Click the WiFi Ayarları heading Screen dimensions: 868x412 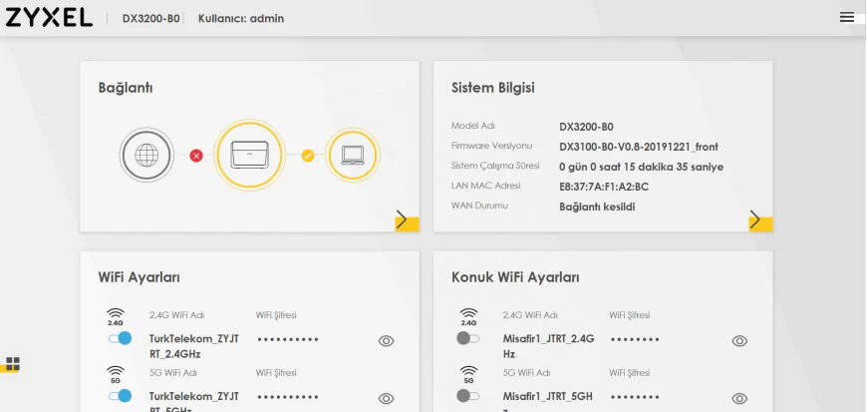pyautogui.click(x=139, y=276)
